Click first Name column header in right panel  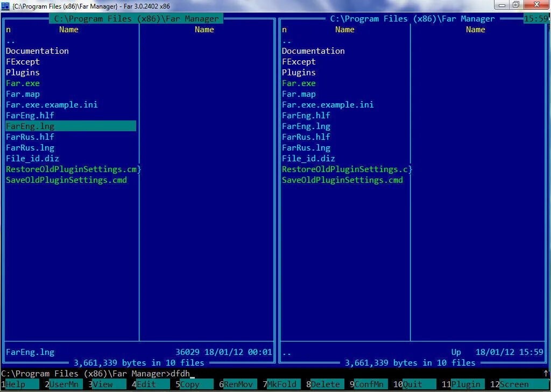[345, 30]
